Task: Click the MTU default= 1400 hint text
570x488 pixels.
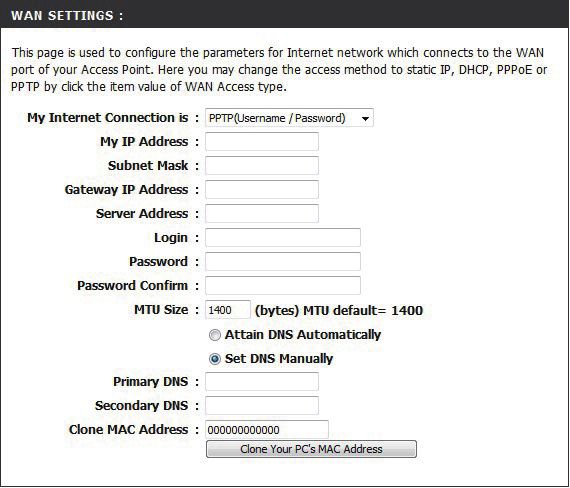Action: coord(339,311)
